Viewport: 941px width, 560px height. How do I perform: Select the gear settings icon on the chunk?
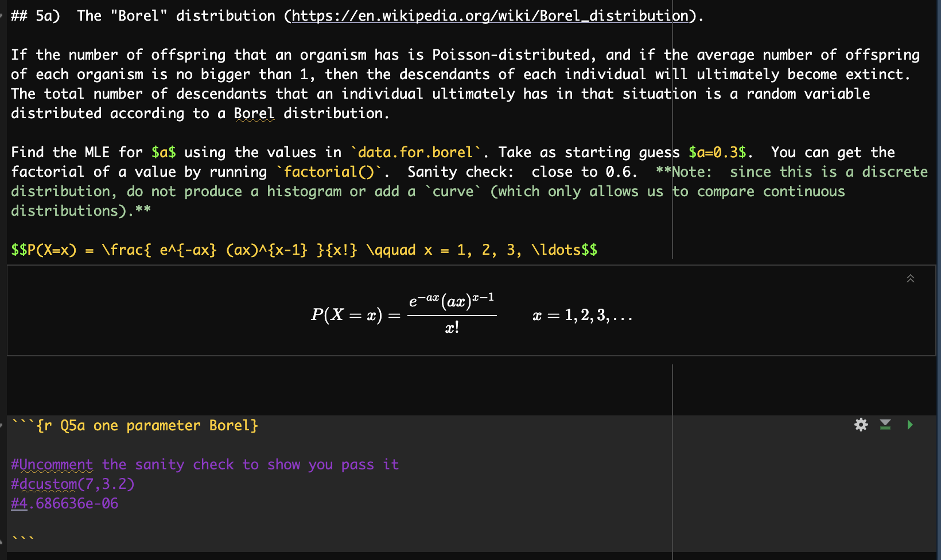[x=861, y=425]
